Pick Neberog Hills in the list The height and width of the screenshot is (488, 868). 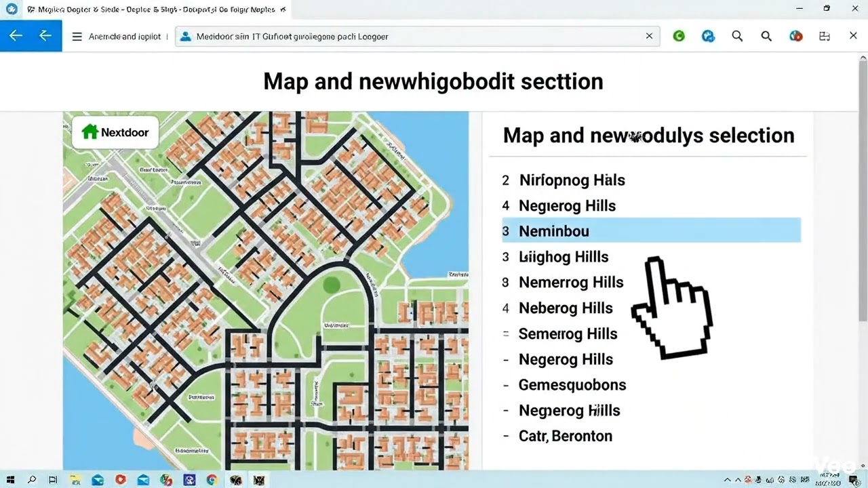566,308
